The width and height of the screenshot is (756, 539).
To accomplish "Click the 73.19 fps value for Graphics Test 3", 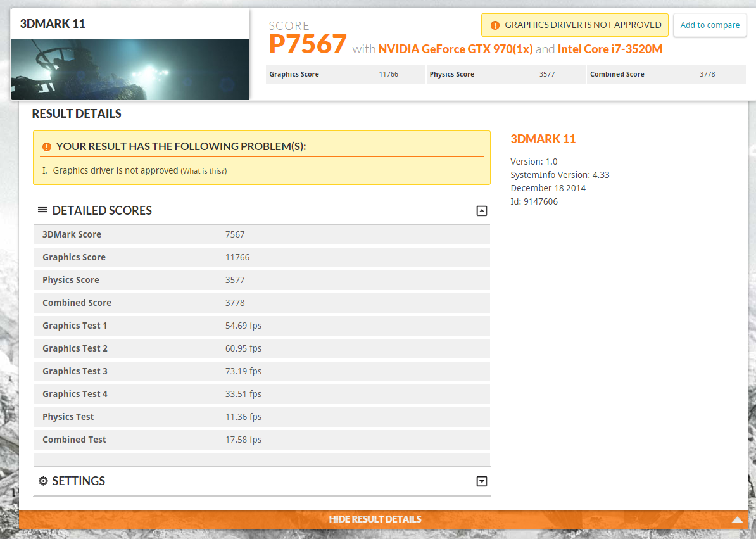I will [244, 371].
